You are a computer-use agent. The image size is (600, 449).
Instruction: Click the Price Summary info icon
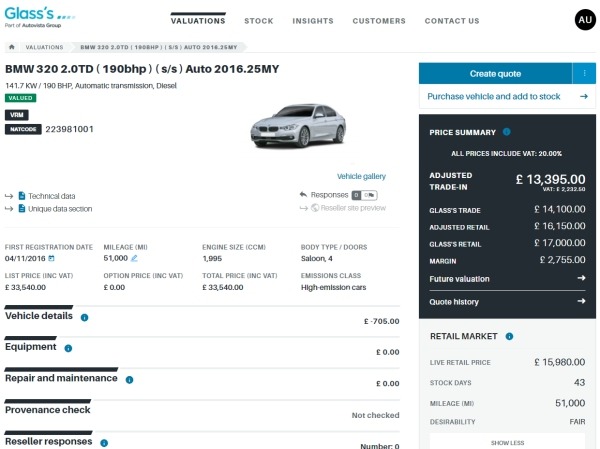tap(507, 132)
